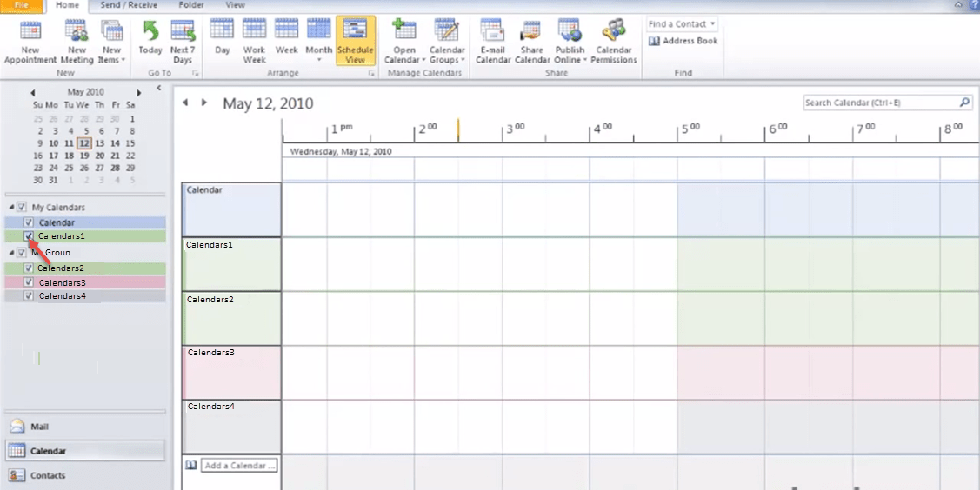Screen dimensions: 980x490
Task: Click the Search Calendar field
Action: coord(880,103)
